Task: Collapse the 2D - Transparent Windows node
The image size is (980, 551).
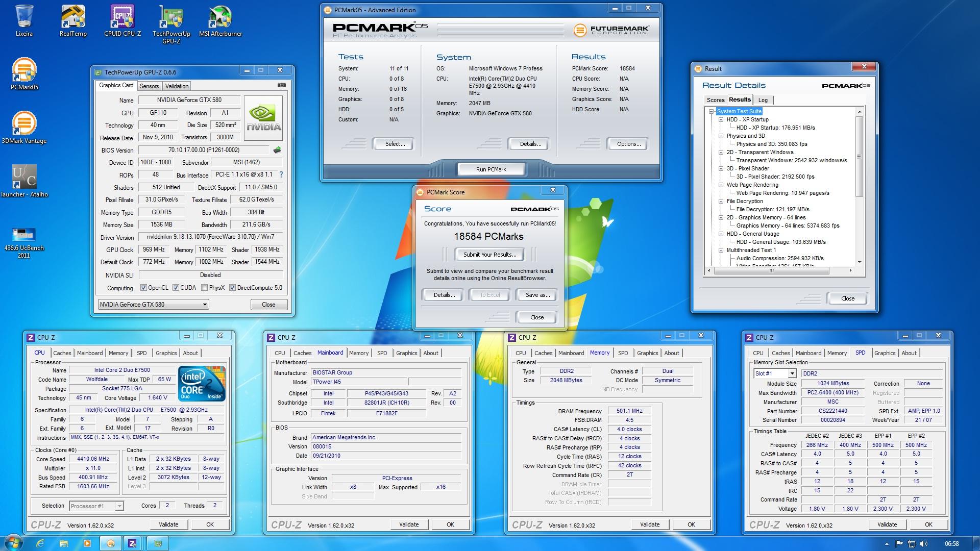Action: pos(721,152)
